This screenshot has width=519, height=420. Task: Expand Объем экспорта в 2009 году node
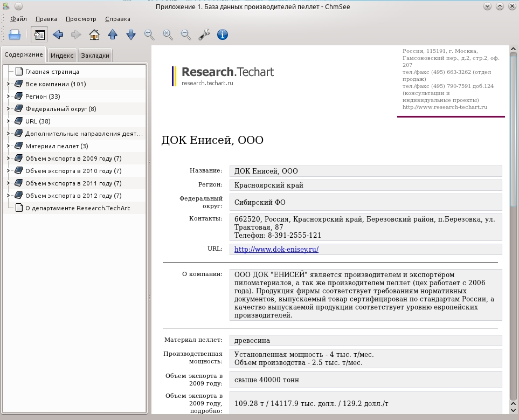pos(8,159)
